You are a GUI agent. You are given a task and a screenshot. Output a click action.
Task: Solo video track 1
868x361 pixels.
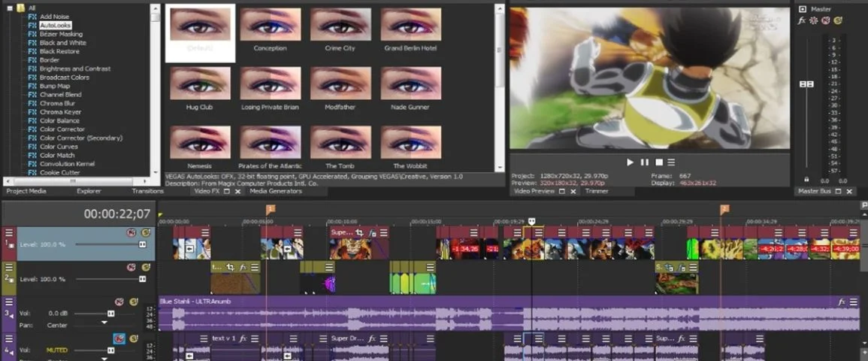coord(146,232)
